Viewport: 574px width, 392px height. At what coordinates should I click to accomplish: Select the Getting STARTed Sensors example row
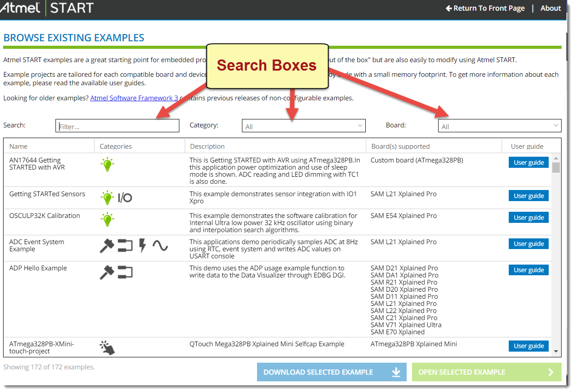pyautogui.click(x=47, y=194)
